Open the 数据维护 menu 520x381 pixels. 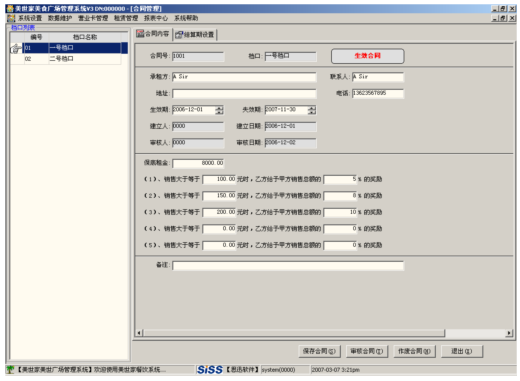point(60,18)
